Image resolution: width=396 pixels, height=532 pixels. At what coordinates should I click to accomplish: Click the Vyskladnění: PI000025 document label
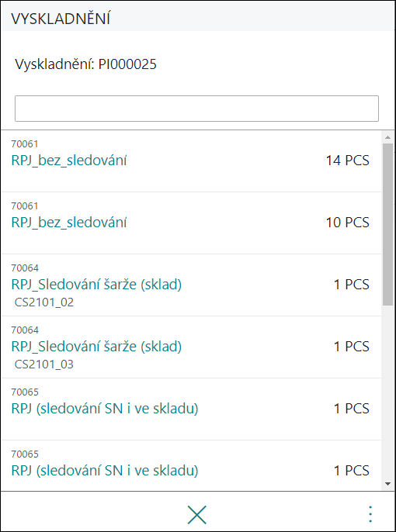(x=85, y=64)
